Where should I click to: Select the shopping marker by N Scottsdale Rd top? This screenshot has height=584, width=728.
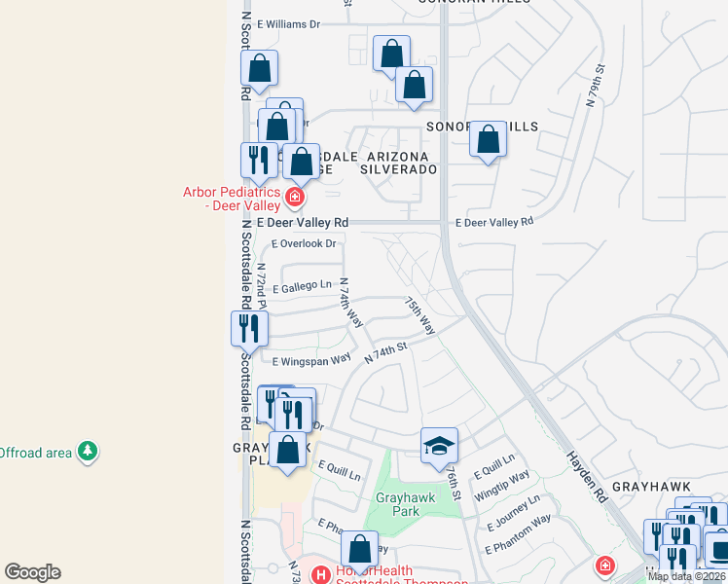click(259, 70)
